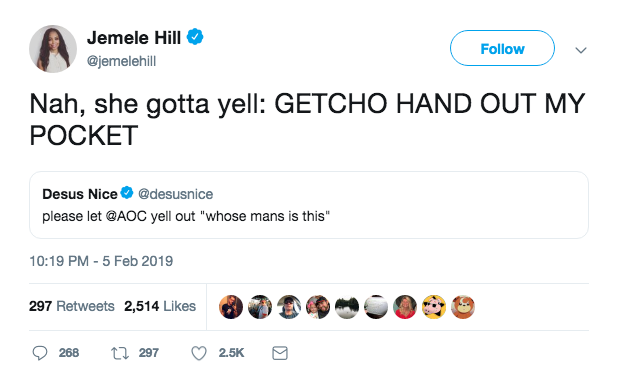This screenshot has height=381, width=617.
Task: View the 2,514 Likes list
Action: click(160, 306)
